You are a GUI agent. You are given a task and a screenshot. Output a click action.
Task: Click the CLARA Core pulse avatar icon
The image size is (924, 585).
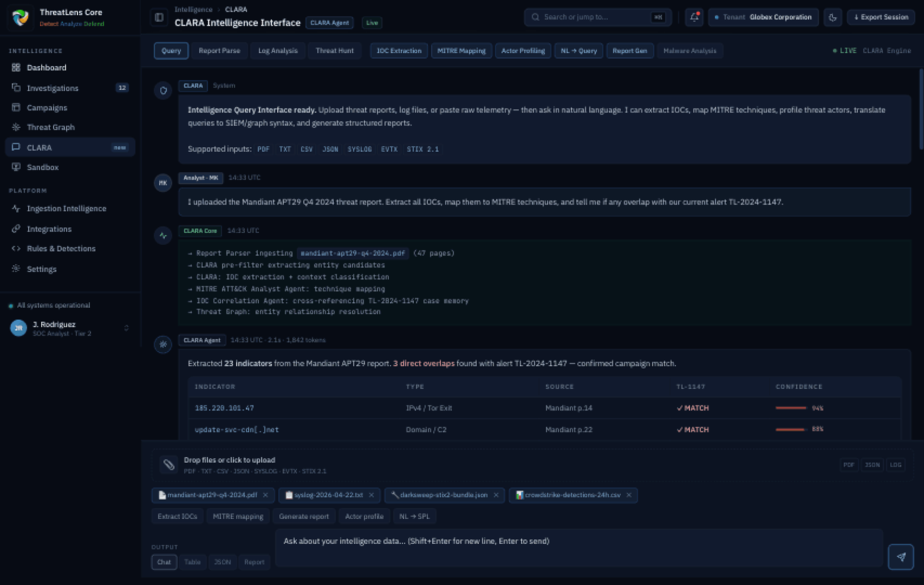tap(163, 235)
